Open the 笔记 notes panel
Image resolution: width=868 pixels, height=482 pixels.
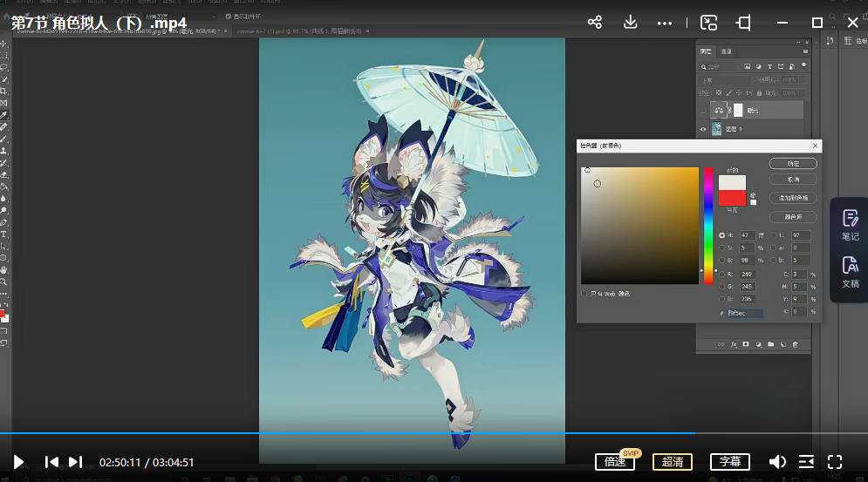pyautogui.click(x=850, y=224)
